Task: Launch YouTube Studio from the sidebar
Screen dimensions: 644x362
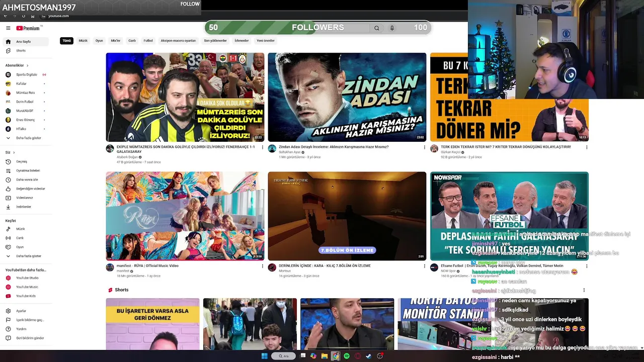Action: point(25,278)
